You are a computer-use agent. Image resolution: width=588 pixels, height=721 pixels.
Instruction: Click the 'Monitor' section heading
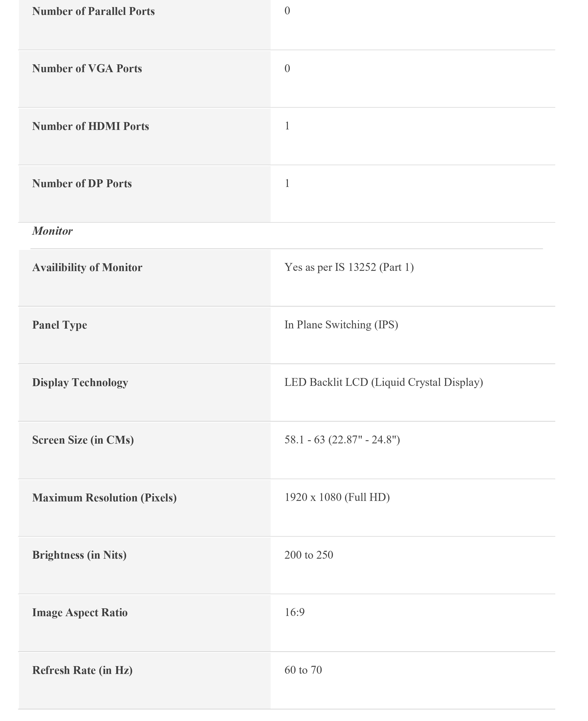(x=52, y=231)
